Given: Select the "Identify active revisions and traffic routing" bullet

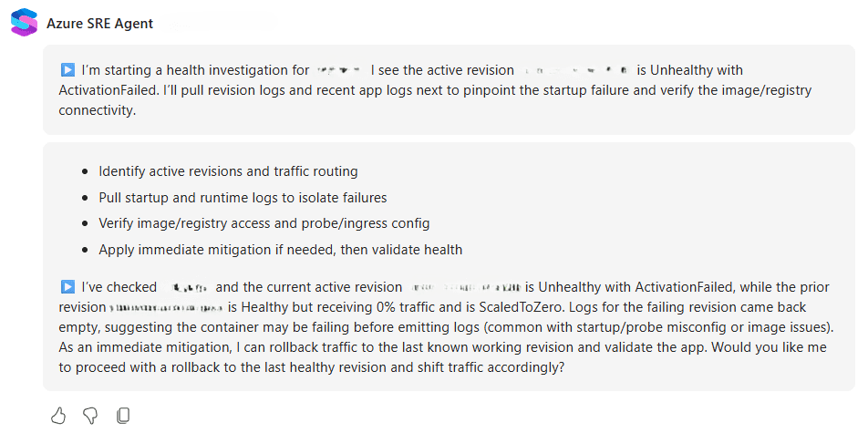Looking at the screenshot, I should point(228,171).
